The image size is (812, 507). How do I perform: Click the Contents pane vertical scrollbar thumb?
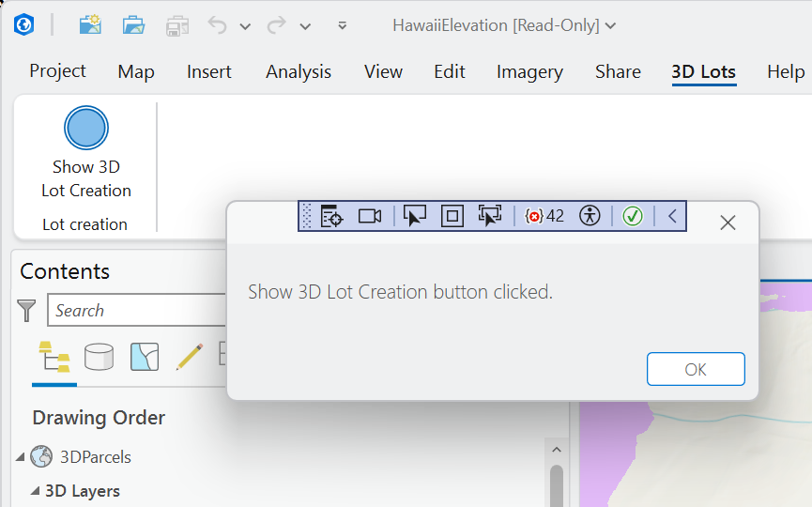557,485
